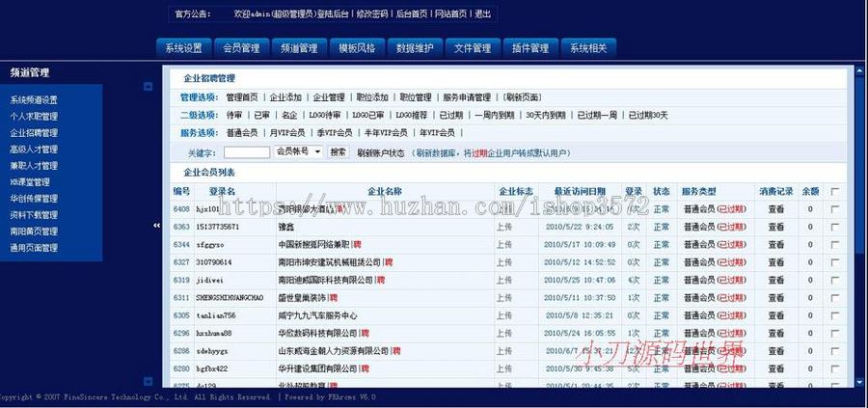This screenshot has height=408, width=868.
Task: Check the box for row 6408
Action: (835, 209)
